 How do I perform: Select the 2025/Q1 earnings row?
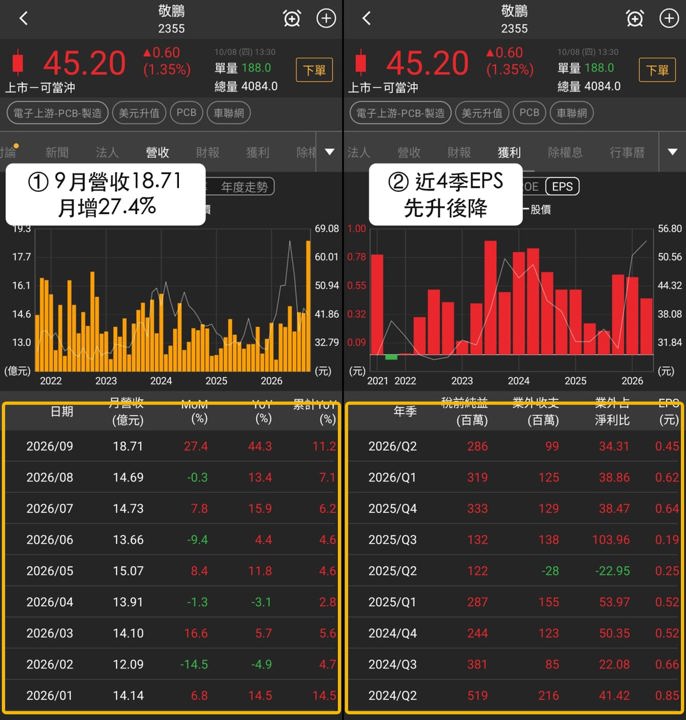[x=514, y=602]
